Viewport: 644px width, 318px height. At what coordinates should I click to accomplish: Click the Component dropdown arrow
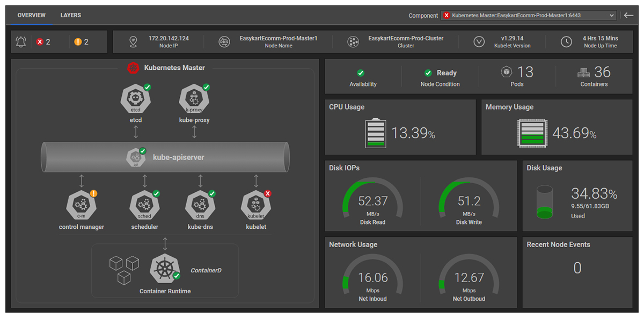click(x=611, y=16)
